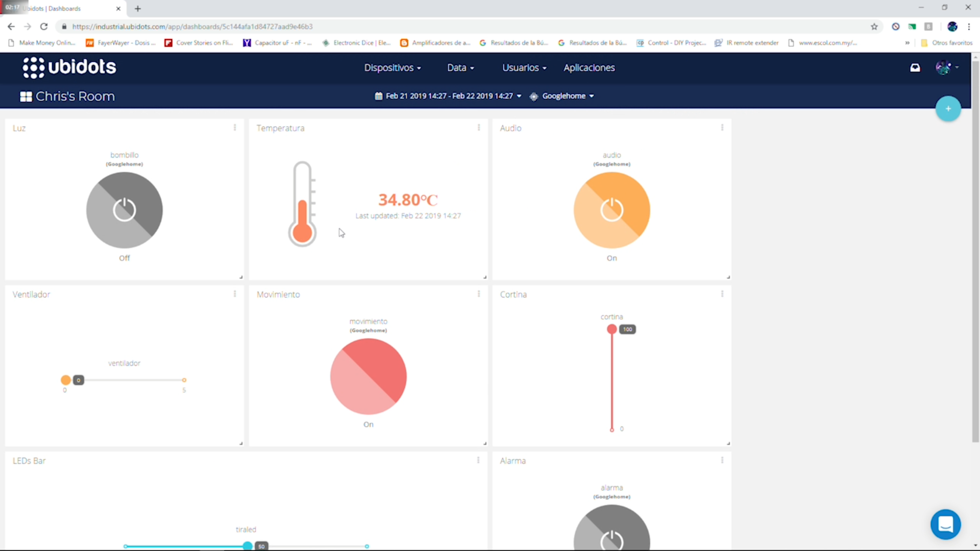Screen dimensions: 980x551
Task: Click the ubidots logo
Action: [69, 67]
